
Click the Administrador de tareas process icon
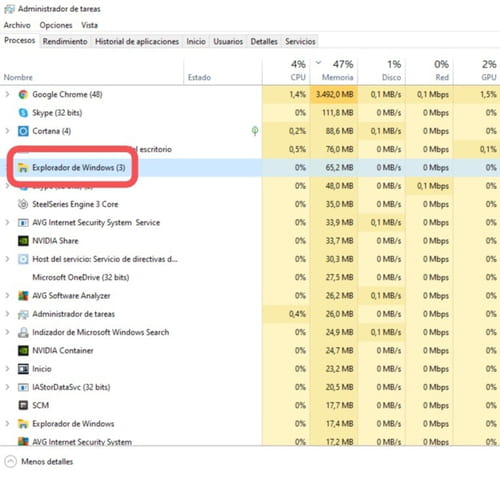[x=23, y=314]
